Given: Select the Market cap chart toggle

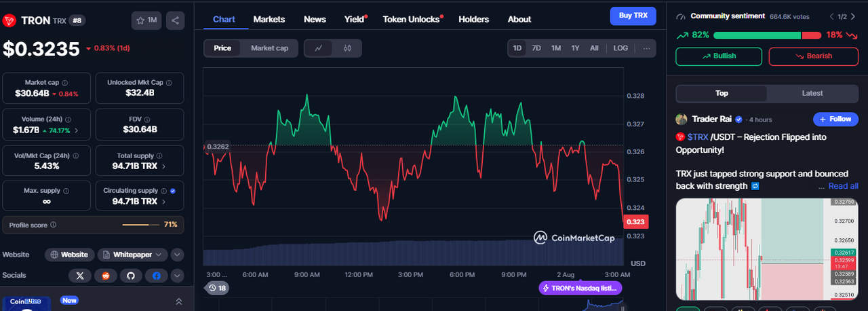Looking at the screenshot, I should pyautogui.click(x=269, y=48).
